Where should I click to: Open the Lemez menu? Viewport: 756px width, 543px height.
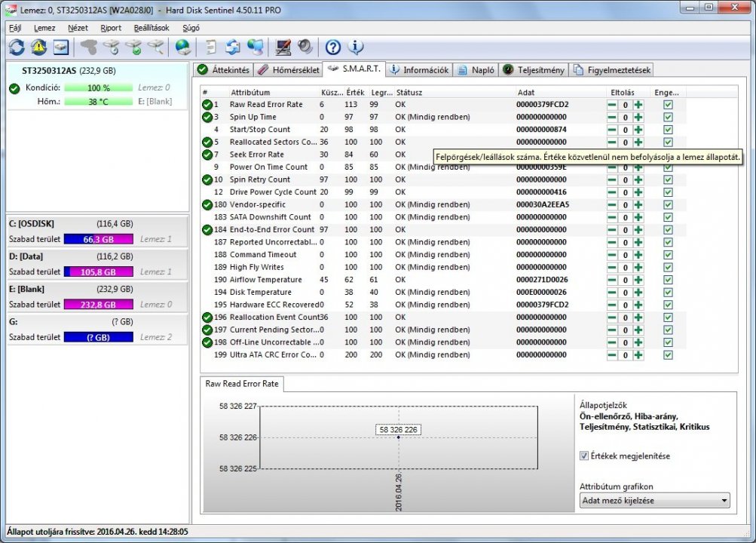[x=44, y=28]
